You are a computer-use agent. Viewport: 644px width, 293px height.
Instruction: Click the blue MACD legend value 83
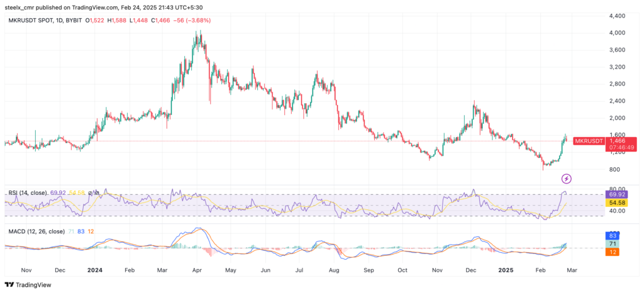coord(81,231)
